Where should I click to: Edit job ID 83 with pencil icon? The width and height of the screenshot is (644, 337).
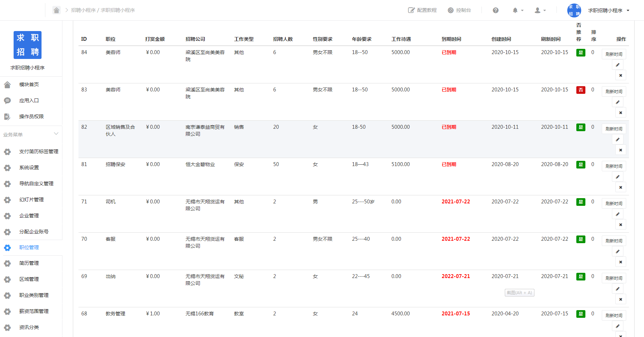pos(617,102)
